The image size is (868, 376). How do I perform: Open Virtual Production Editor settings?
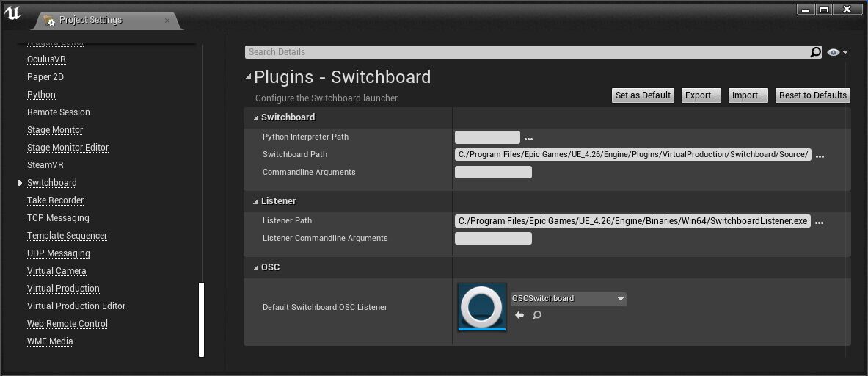[76, 306]
